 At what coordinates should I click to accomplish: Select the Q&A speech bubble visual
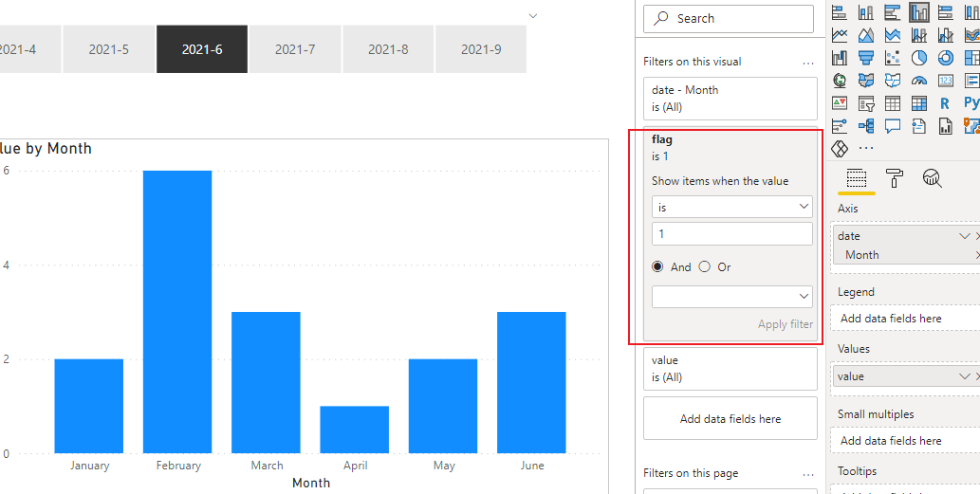pos(893,126)
